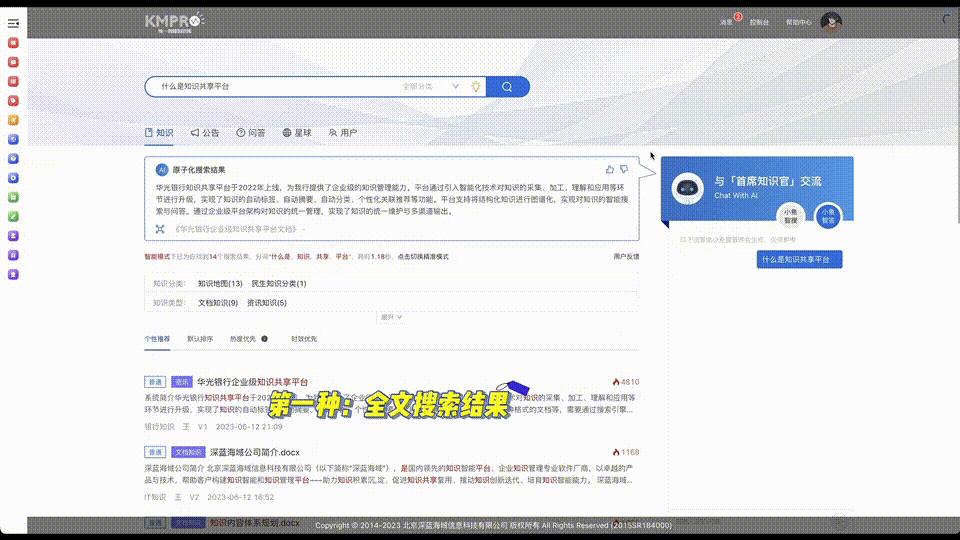Click 用户反馈 link
The image size is (960, 540).
626,257
